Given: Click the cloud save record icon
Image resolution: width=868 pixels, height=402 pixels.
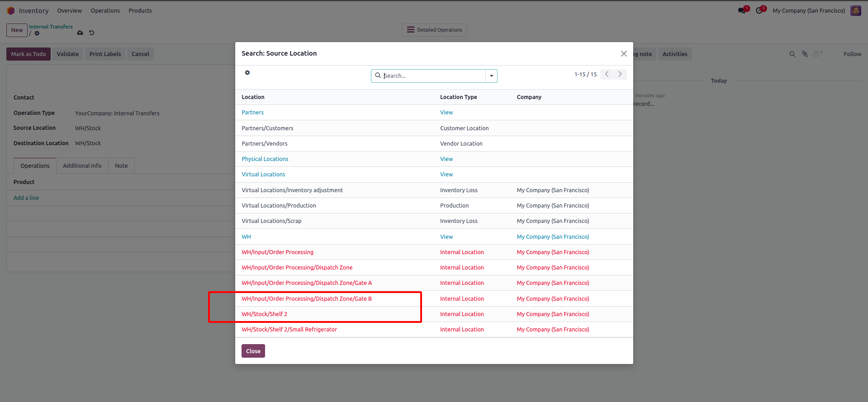Looking at the screenshot, I should pyautogui.click(x=80, y=33).
